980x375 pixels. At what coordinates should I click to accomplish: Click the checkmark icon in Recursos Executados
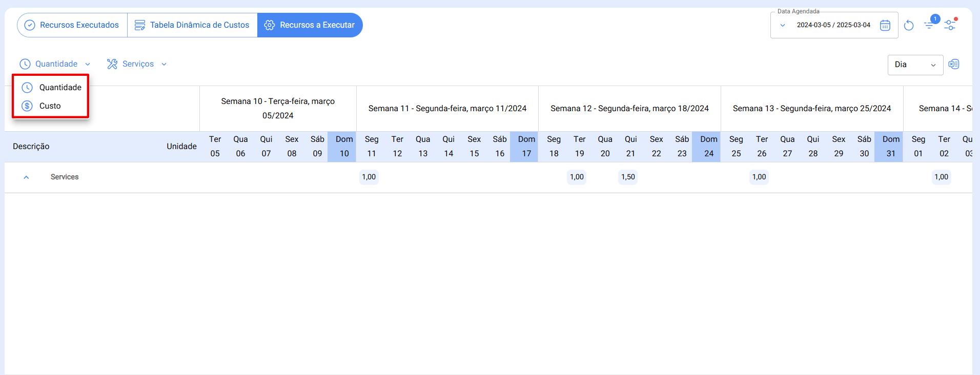[30, 25]
